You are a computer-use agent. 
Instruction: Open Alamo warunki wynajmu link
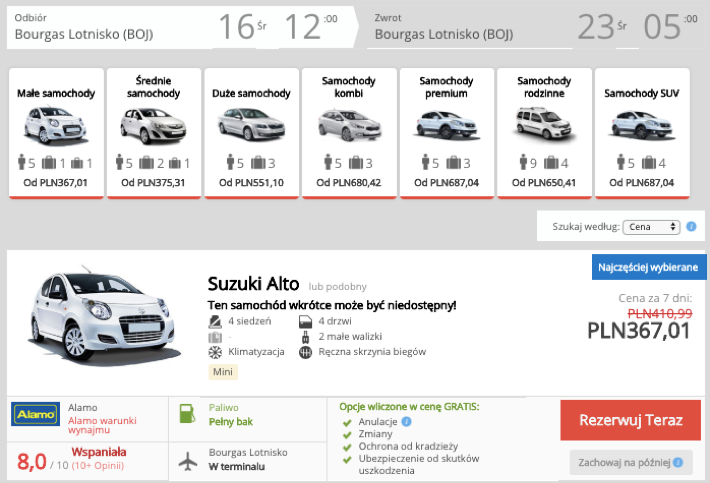[102, 425]
